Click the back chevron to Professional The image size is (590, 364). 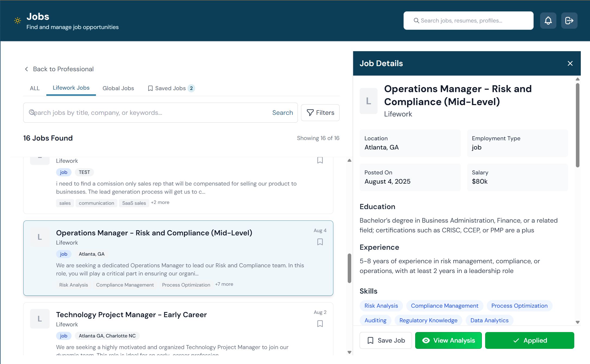point(27,69)
